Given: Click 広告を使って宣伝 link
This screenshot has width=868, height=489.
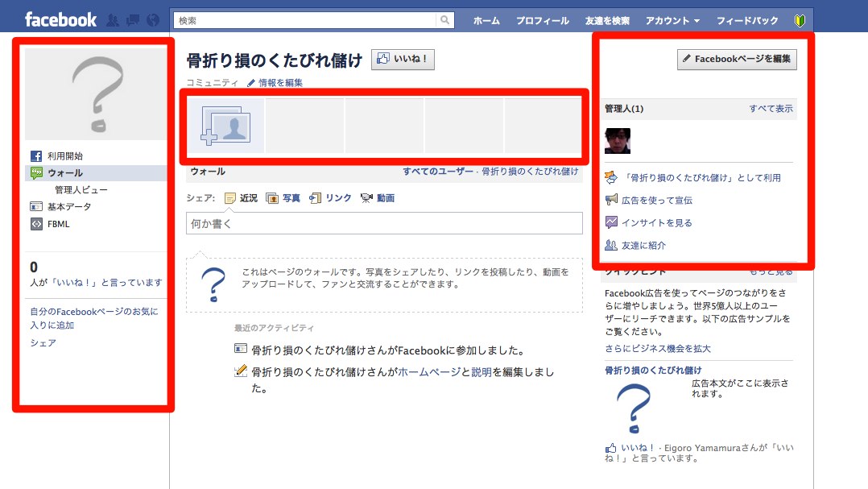Looking at the screenshot, I should point(656,200).
